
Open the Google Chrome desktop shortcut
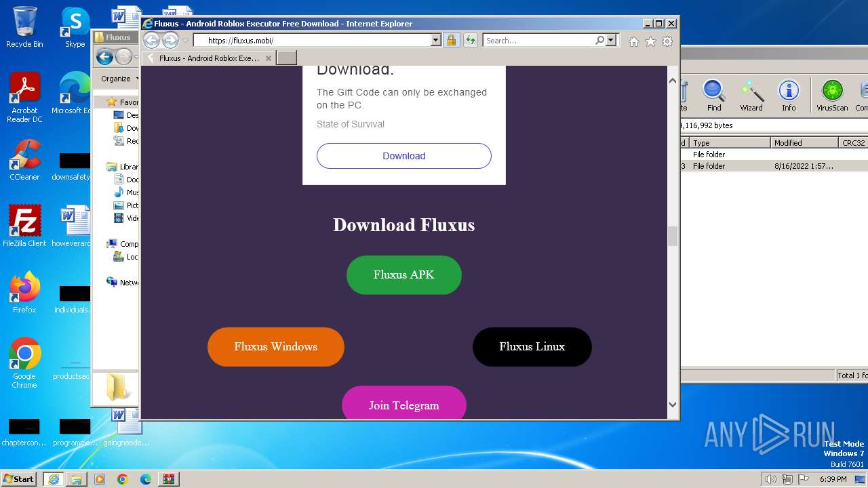24,363
